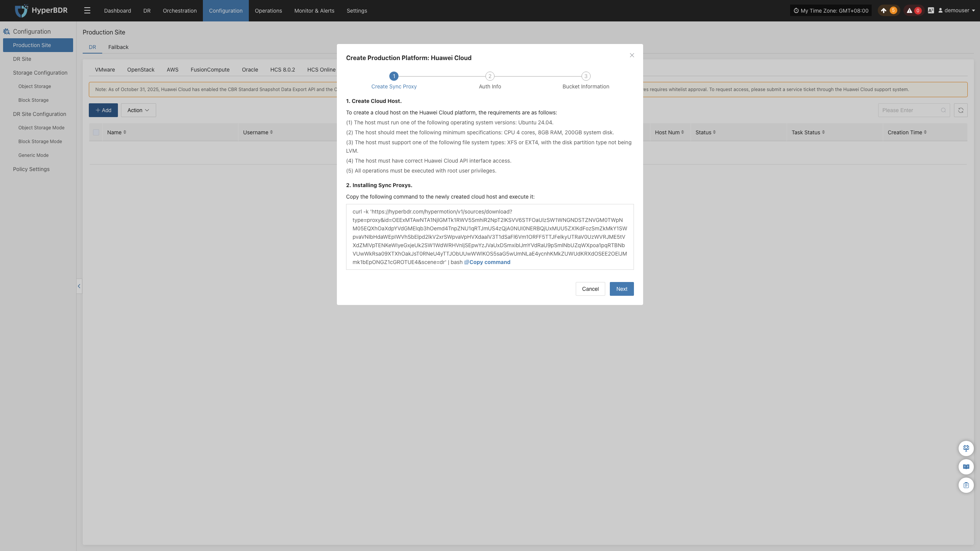980x551 pixels.
Task: Open the Action dropdown
Action: [139, 110]
